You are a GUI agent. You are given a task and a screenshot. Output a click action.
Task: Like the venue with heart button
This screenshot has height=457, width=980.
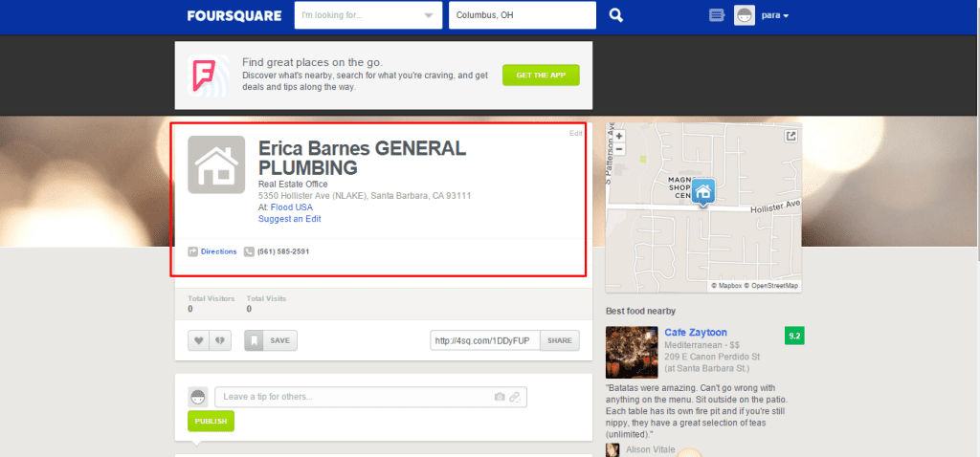199,340
